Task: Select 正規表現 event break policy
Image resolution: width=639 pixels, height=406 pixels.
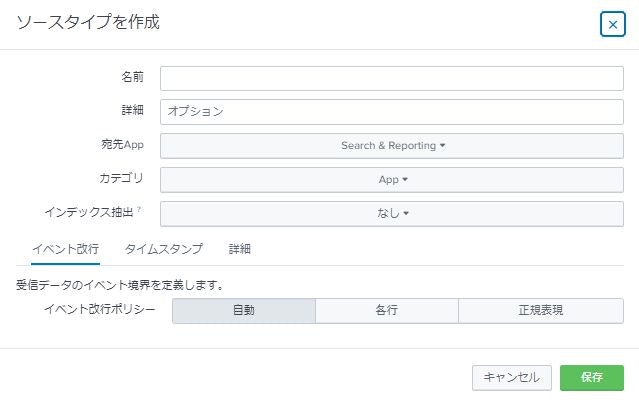Action: (x=541, y=311)
